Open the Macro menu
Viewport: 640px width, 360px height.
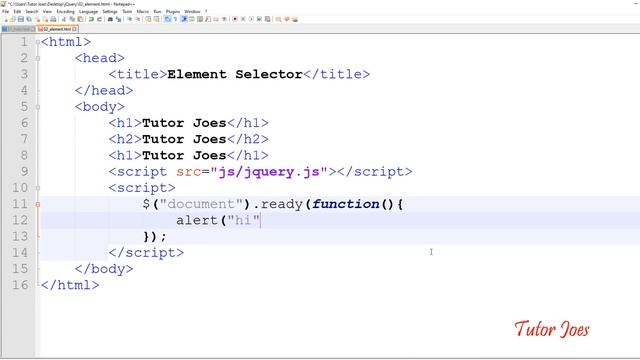click(142, 11)
